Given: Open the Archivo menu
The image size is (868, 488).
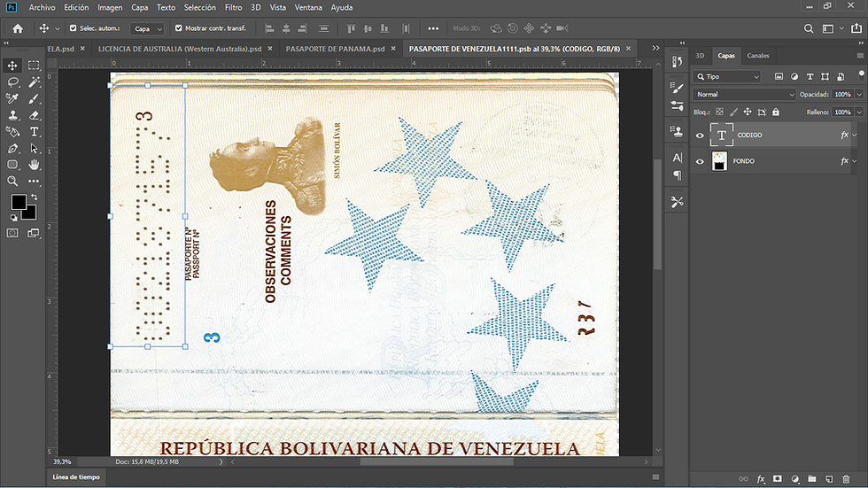Looking at the screenshot, I should click(x=43, y=7).
